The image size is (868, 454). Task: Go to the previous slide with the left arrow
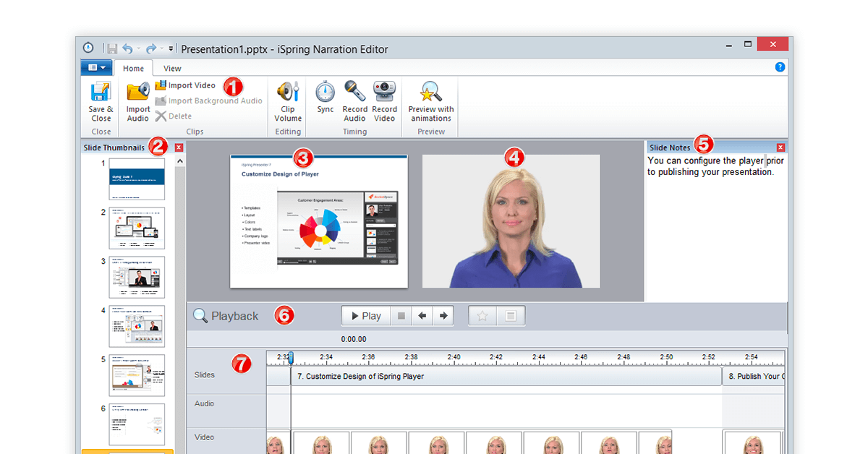tap(422, 316)
